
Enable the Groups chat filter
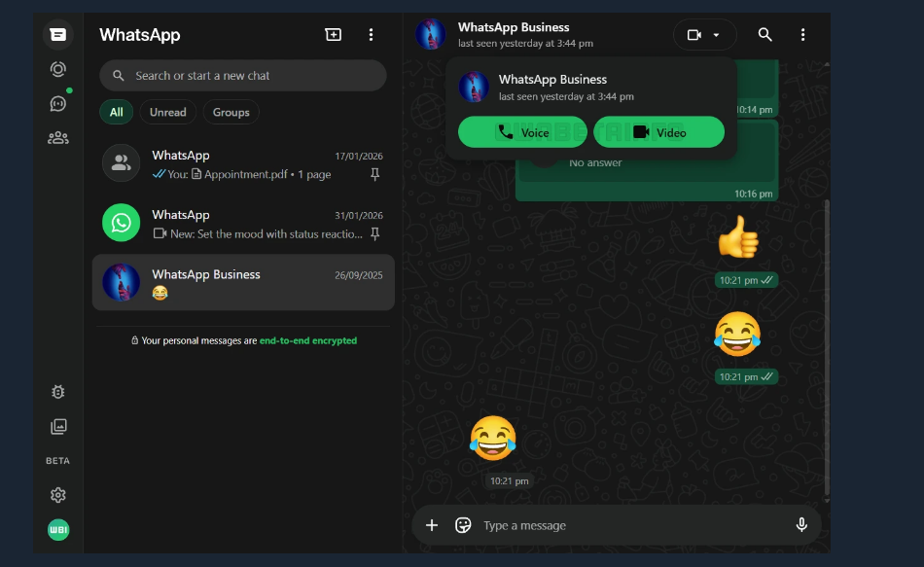click(231, 112)
